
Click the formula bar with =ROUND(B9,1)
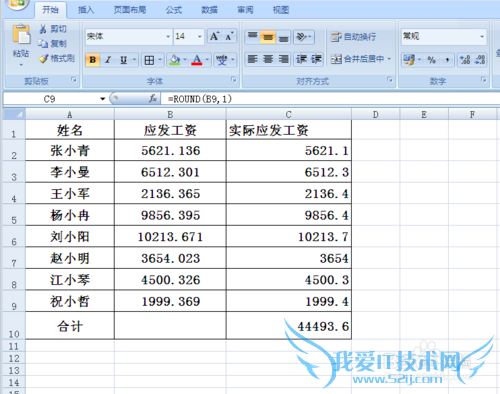[330, 99]
